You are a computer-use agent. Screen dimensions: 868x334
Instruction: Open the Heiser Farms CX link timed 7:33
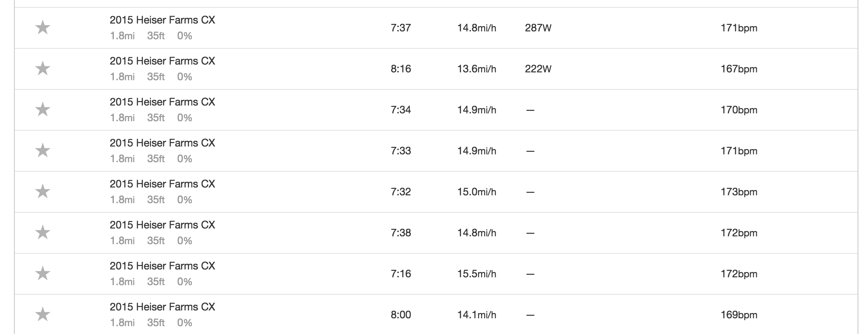pos(162,143)
